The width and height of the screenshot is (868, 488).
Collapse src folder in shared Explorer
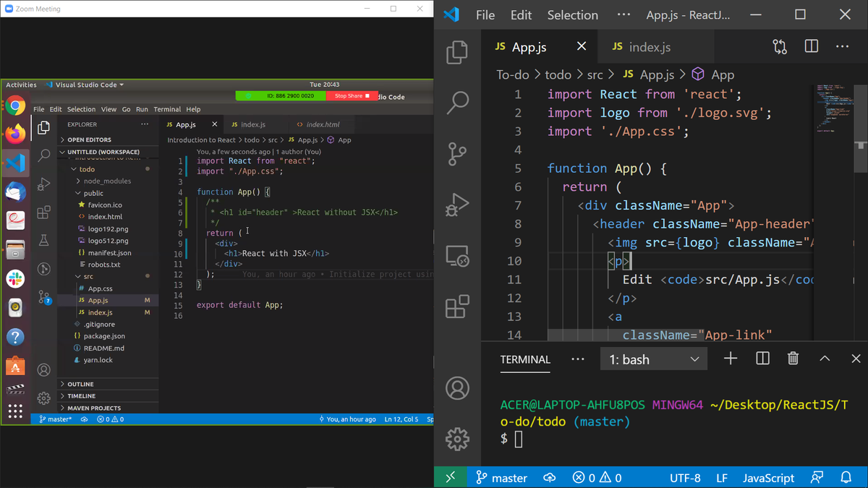point(107,276)
